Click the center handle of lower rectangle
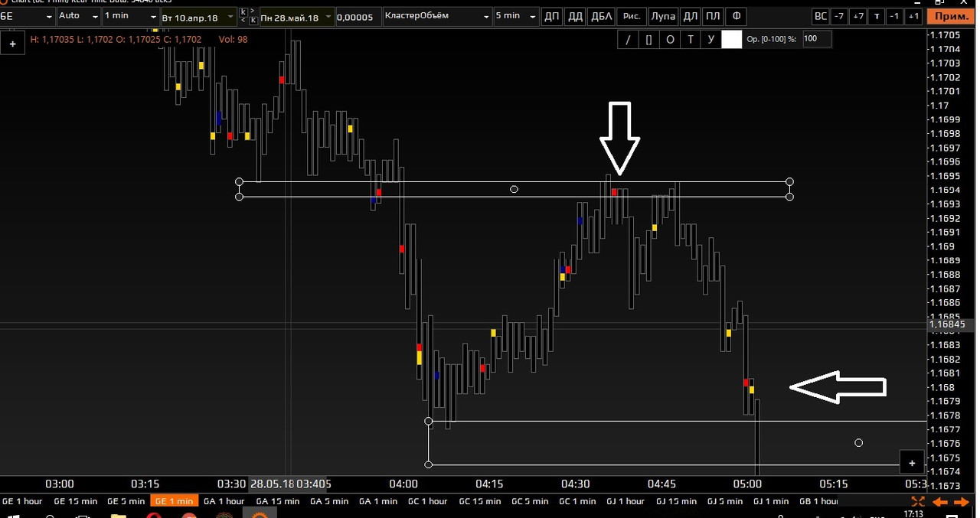This screenshot has height=518, width=980. (x=858, y=442)
